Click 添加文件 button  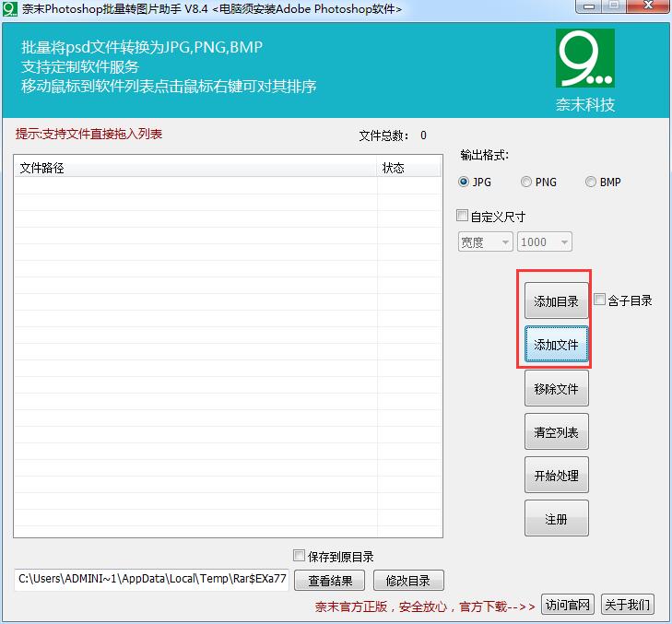click(x=556, y=345)
